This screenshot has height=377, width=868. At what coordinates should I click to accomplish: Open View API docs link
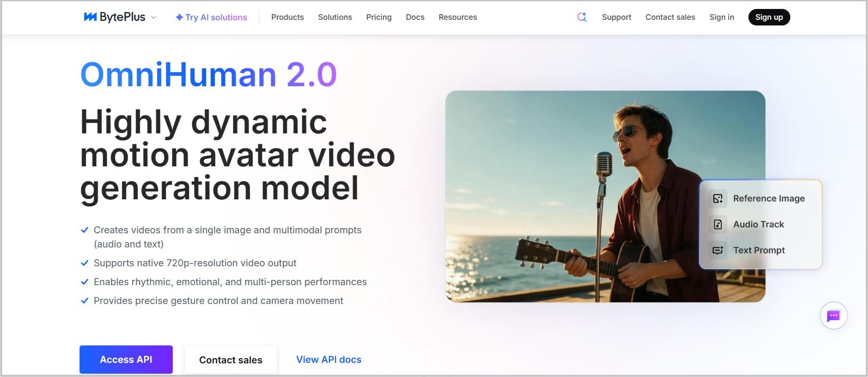coord(329,360)
